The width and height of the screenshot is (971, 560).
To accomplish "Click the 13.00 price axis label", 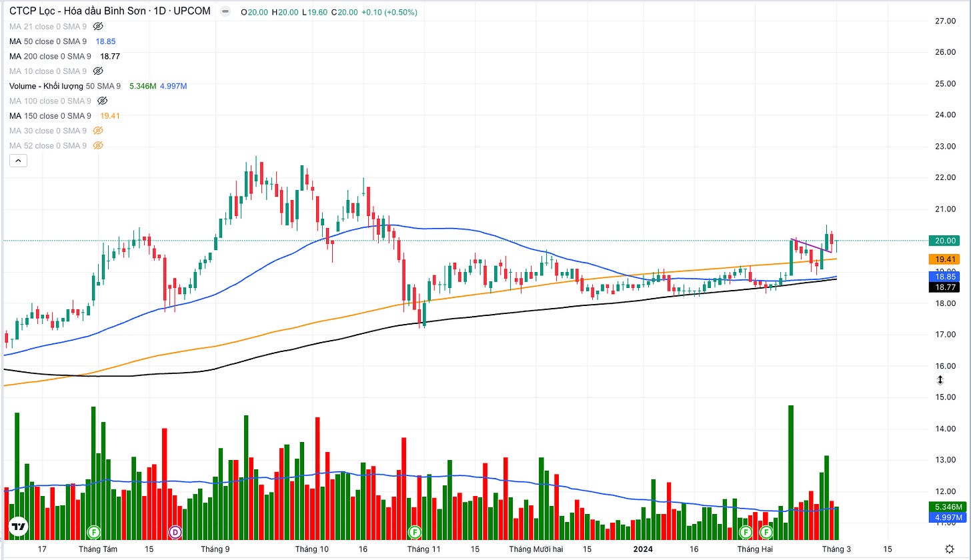I will click(x=946, y=460).
